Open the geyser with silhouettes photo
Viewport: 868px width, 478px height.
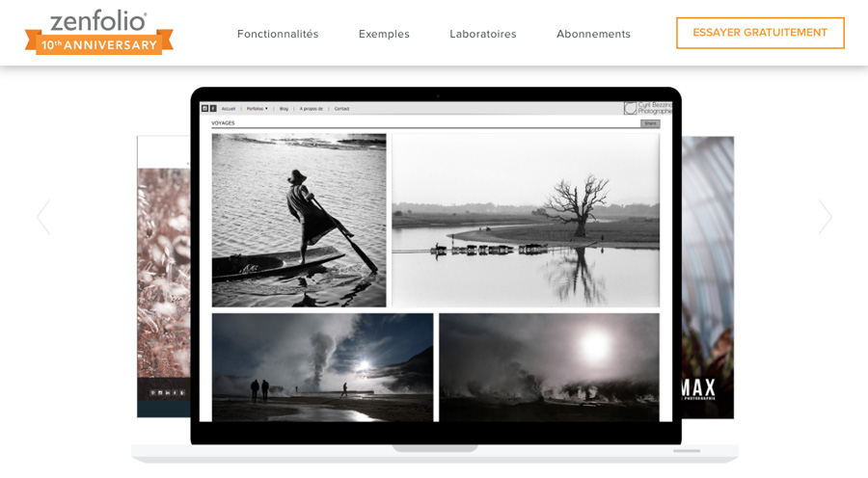323,367
